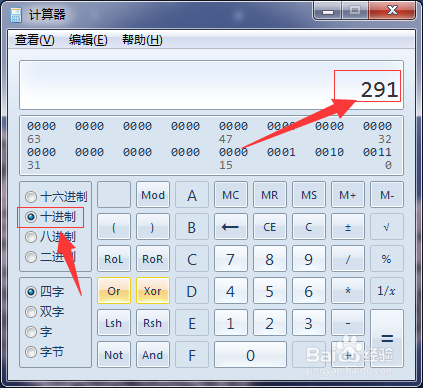
Task: Toggle bit group 0010 in bottom row
Action: (329, 152)
